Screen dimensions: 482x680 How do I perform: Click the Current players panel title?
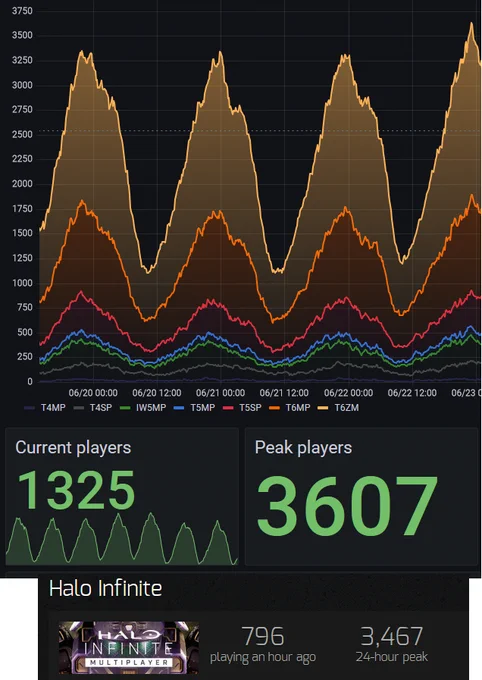73,448
